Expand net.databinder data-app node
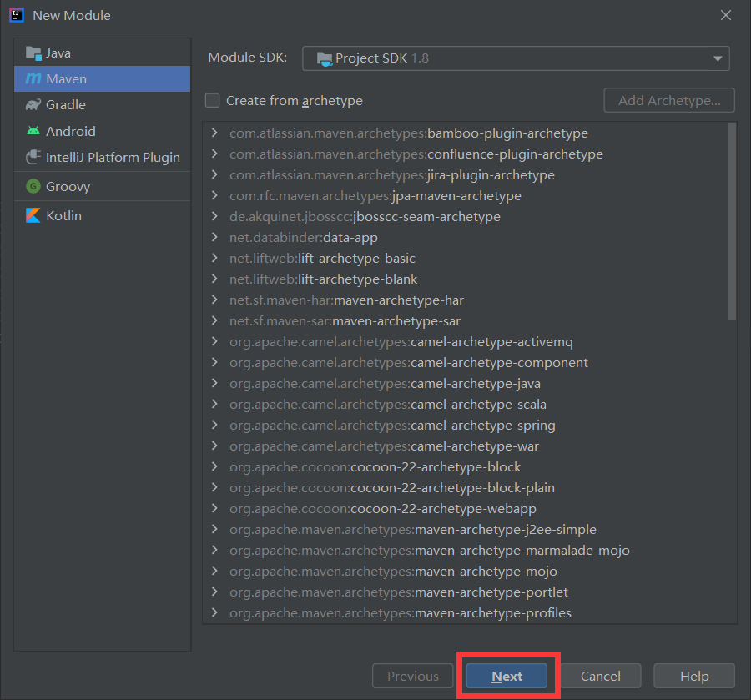This screenshot has width=751, height=700. coord(214,237)
